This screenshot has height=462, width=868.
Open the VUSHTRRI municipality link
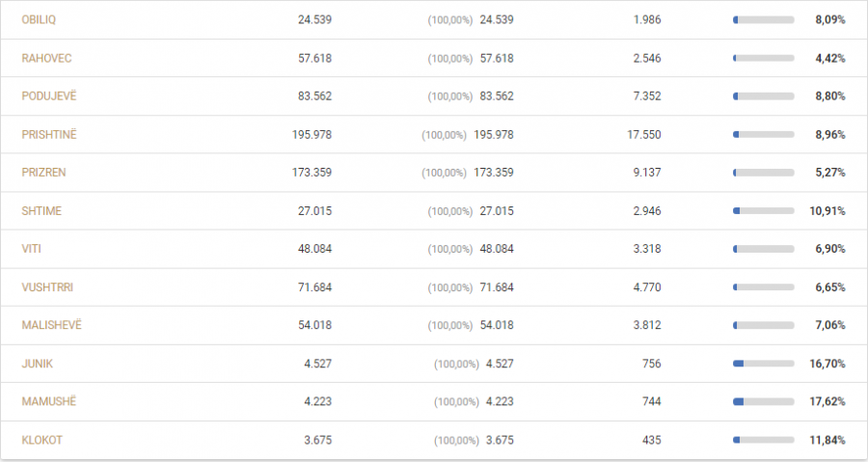click(47, 287)
